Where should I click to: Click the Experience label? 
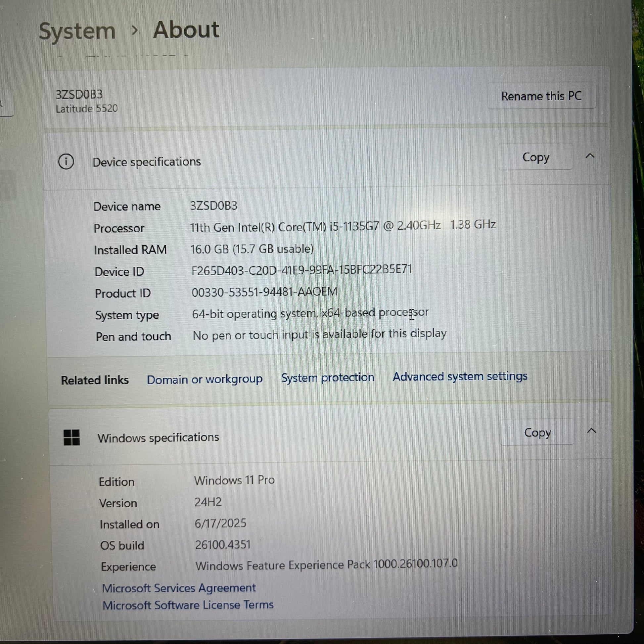(x=129, y=567)
